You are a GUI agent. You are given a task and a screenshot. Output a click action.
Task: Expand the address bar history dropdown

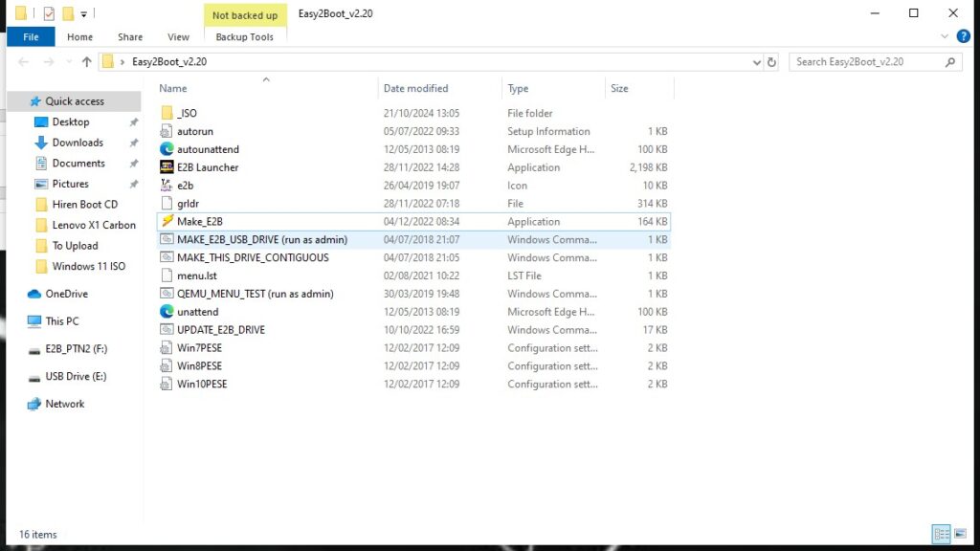coord(757,62)
